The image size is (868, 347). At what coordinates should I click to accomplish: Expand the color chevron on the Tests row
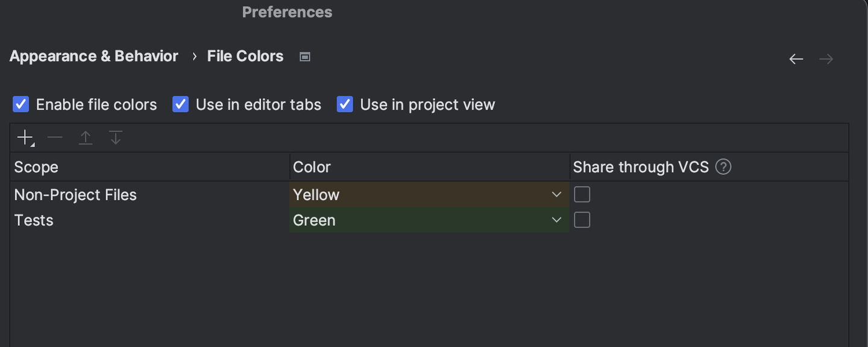click(556, 219)
